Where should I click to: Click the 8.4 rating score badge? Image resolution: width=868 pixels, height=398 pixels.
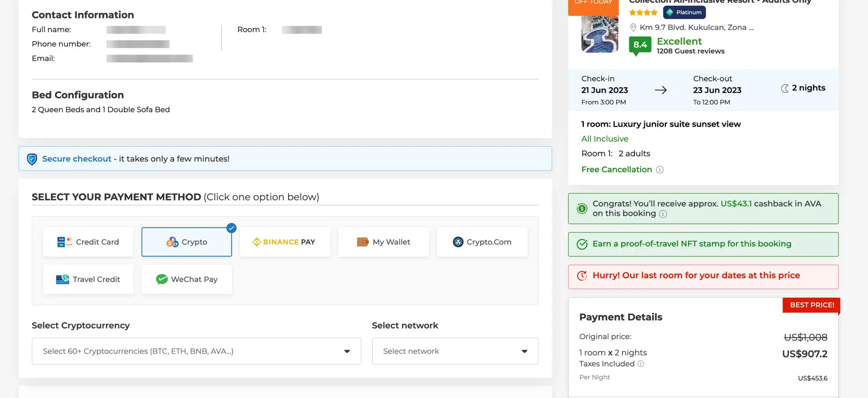point(640,45)
